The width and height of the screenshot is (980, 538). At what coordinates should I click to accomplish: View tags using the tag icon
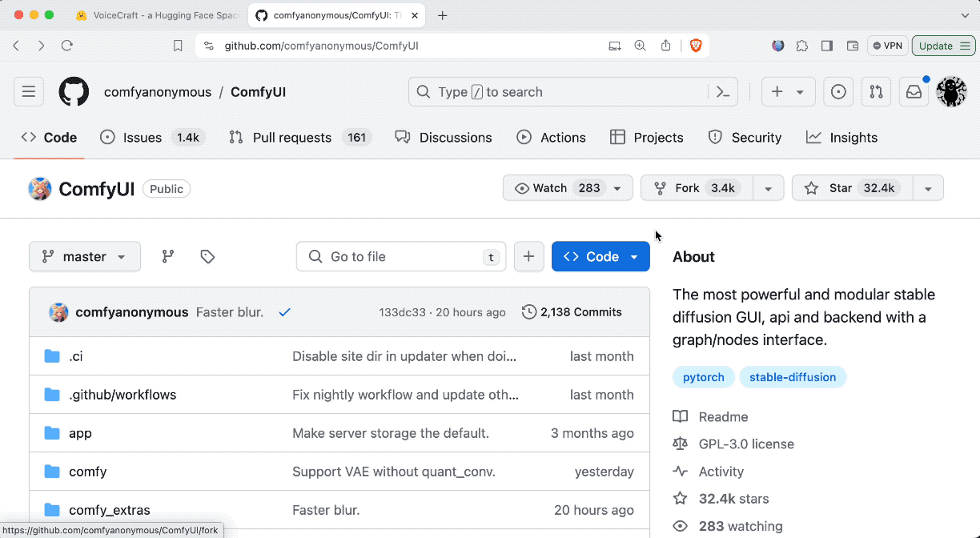tap(207, 256)
